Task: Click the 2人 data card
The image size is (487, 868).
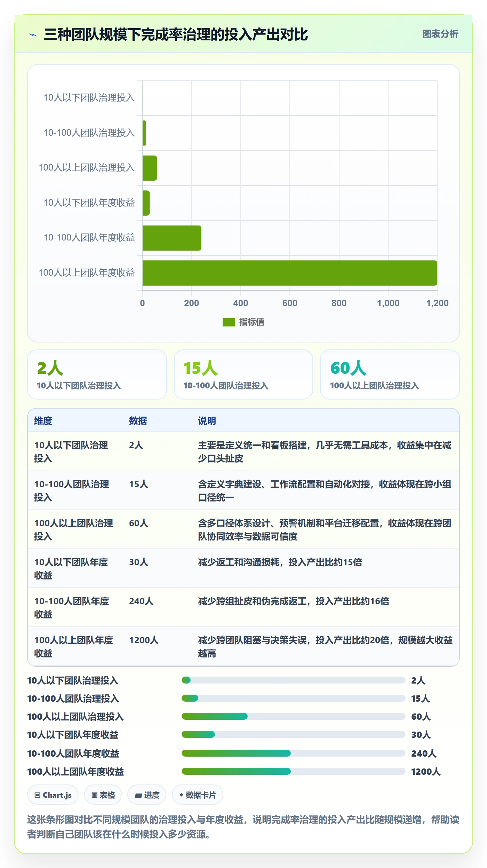Action: (x=97, y=374)
